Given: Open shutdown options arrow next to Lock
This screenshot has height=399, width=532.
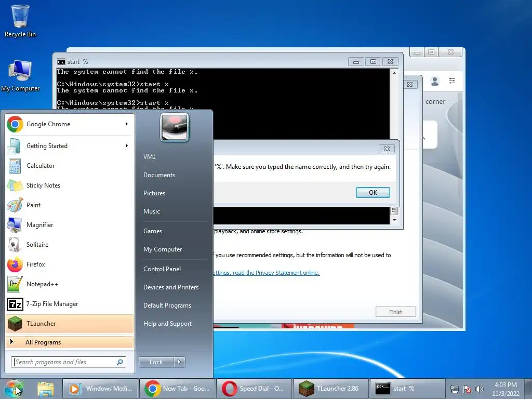Looking at the screenshot, I should [179, 362].
